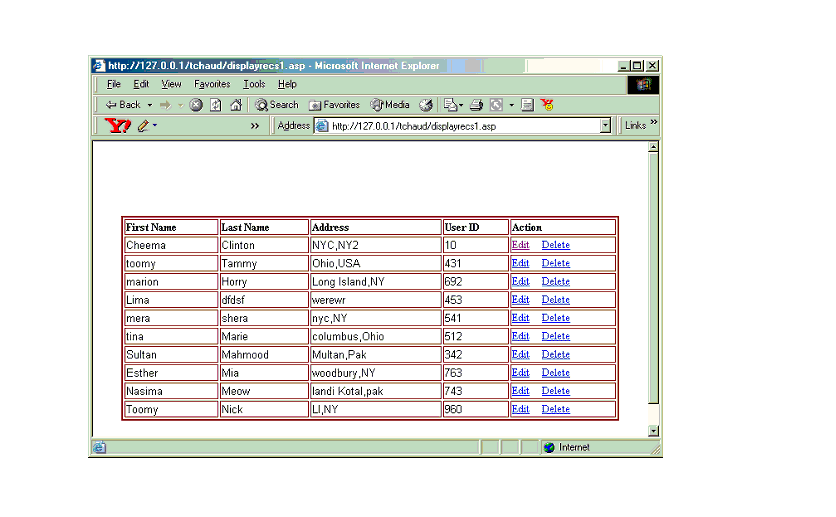Delete the Esther Mia record
The image size is (836, 517).
coord(556,373)
